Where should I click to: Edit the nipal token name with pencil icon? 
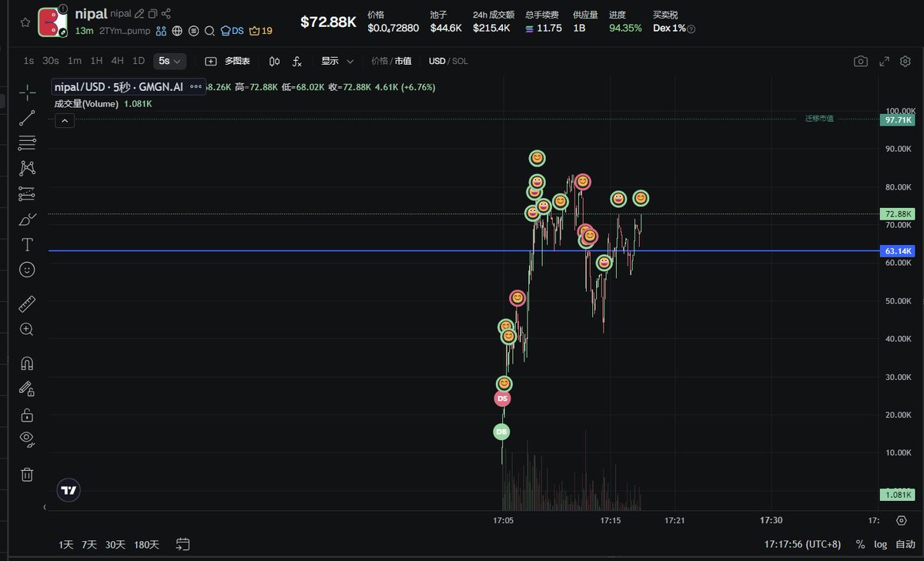pos(139,14)
